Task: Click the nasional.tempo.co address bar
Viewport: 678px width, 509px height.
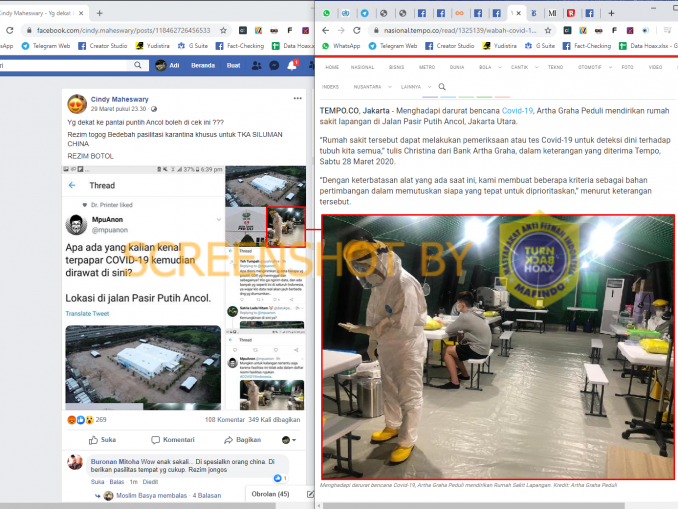Action: (460, 30)
